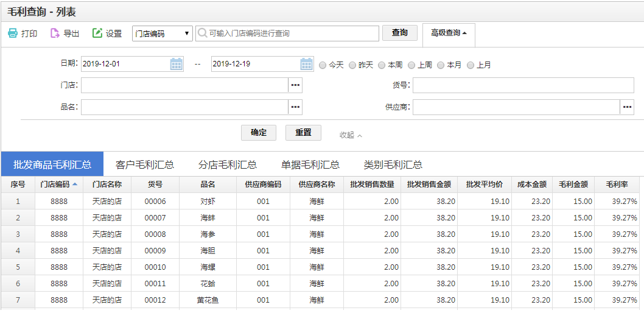644x313 pixels.
Task: Click the 成本金额 column header
Action: [532, 185]
